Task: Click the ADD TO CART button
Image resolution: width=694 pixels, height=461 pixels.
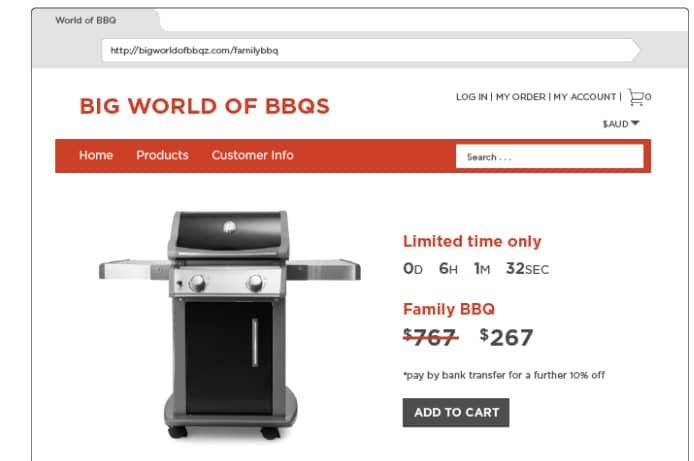Action: pyautogui.click(x=456, y=412)
